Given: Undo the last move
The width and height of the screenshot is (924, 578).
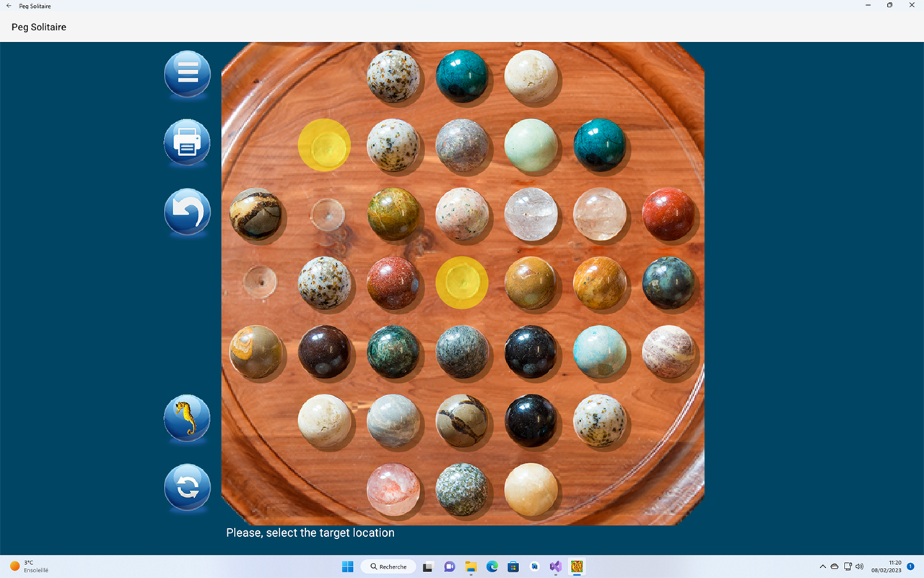Looking at the screenshot, I should tap(187, 212).
